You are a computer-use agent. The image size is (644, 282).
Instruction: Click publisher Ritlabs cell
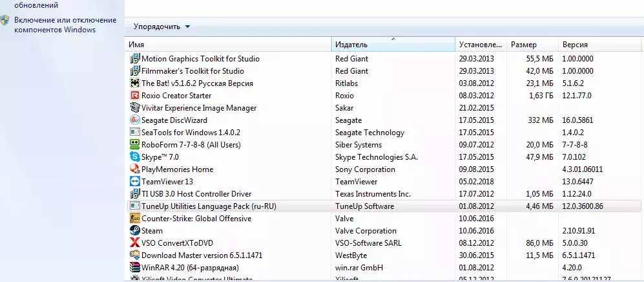point(347,83)
